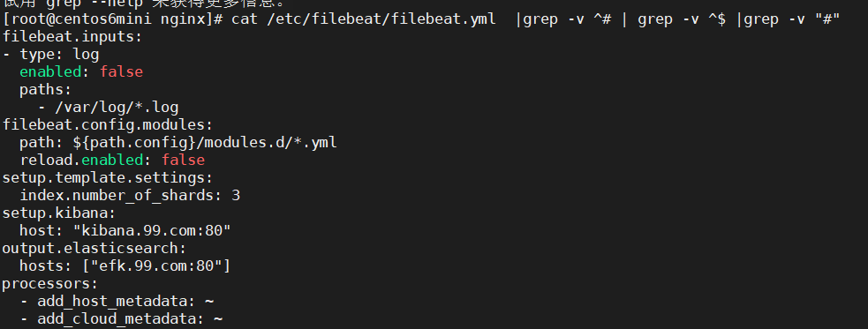The image size is (868, 329).
Task: Click the red false after enabled
Action: point(121,71)
